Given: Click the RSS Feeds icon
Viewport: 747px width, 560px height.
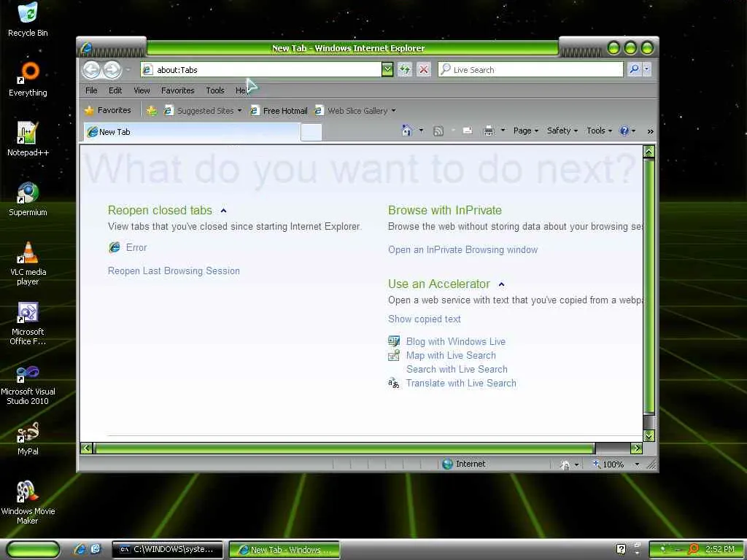Looking at the screenshot, I should [x=438, y=131].
